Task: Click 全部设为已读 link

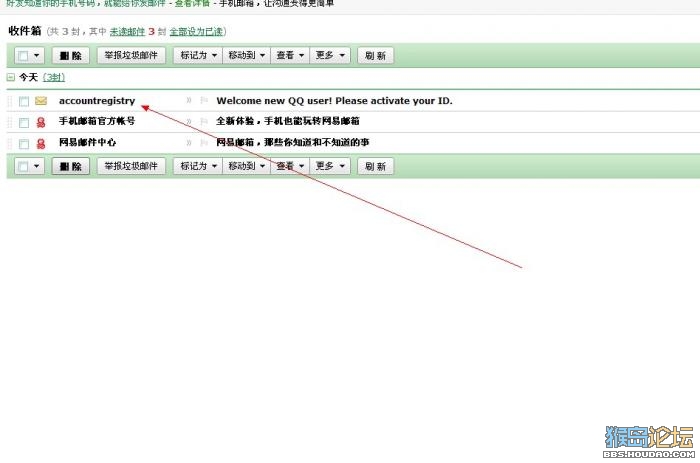Action: coord(196,32)
